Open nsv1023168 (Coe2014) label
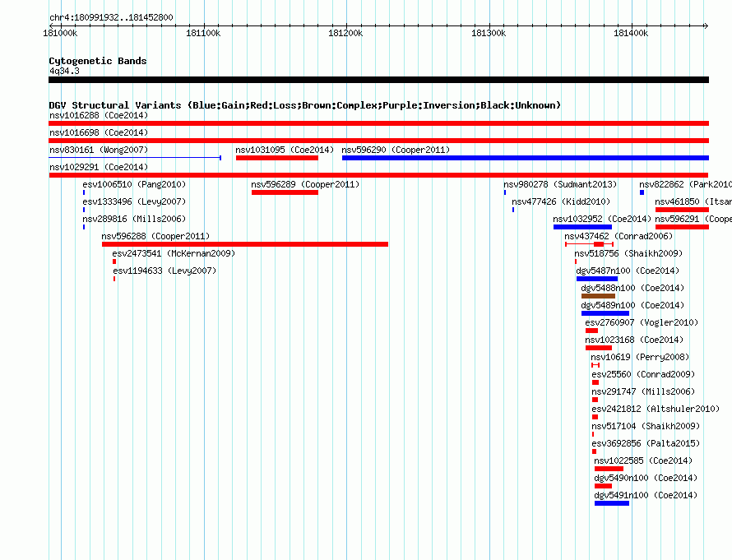Viewport: 732px width, 560px height. click(634, 340)
